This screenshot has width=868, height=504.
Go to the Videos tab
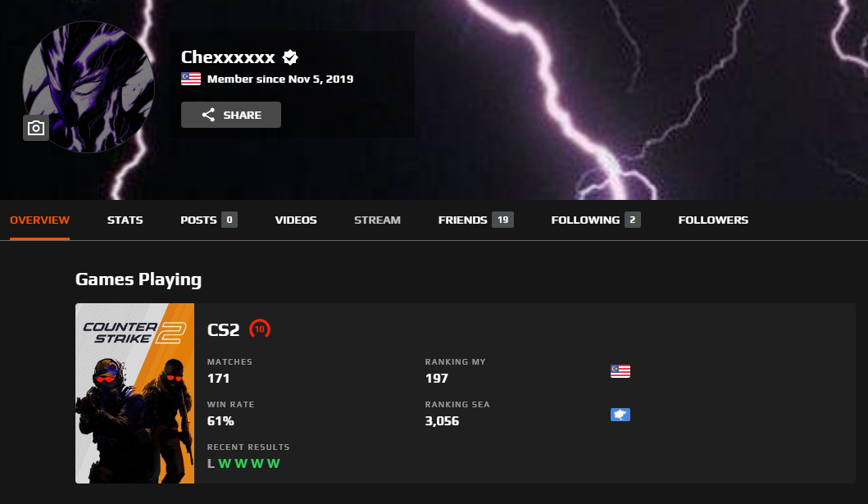[296, 220]
